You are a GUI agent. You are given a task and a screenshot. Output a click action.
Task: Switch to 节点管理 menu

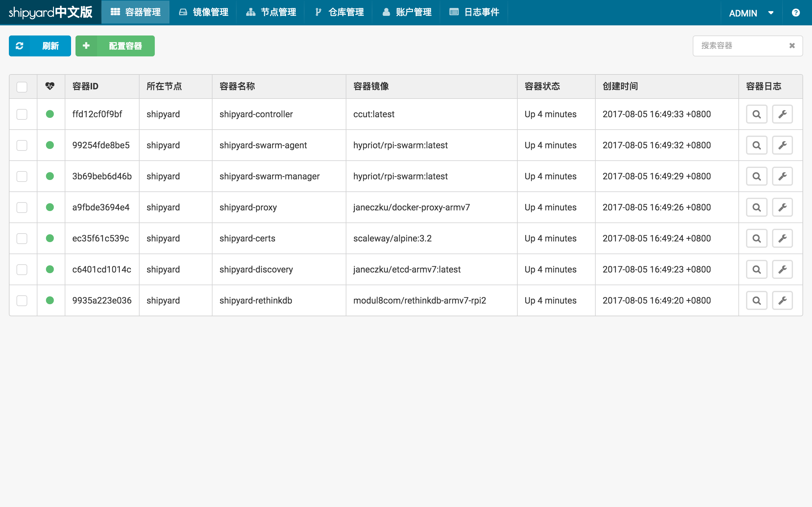point(271,12)
